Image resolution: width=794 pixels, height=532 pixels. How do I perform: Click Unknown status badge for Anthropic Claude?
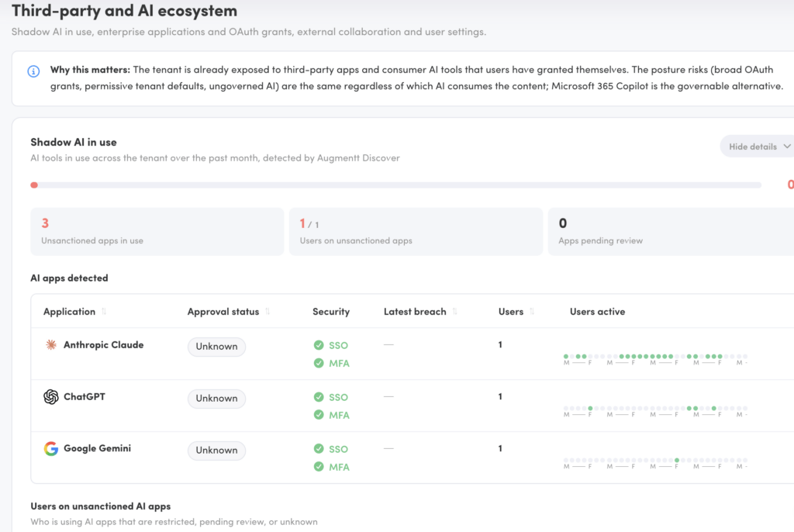[217, 347]
